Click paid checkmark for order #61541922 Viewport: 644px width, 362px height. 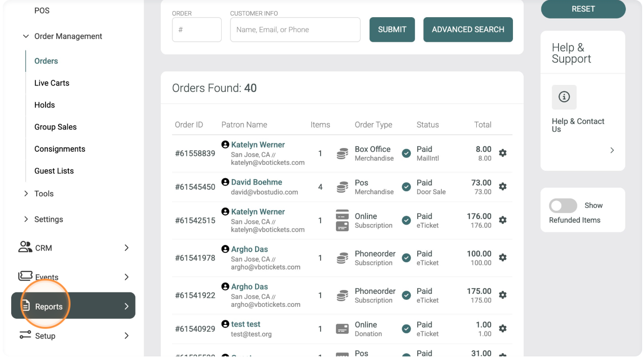[x=406, y=295]
